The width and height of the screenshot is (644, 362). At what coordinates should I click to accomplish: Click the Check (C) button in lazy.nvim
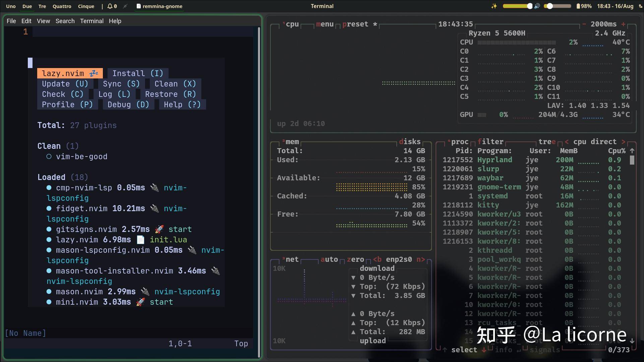[63, 94]
